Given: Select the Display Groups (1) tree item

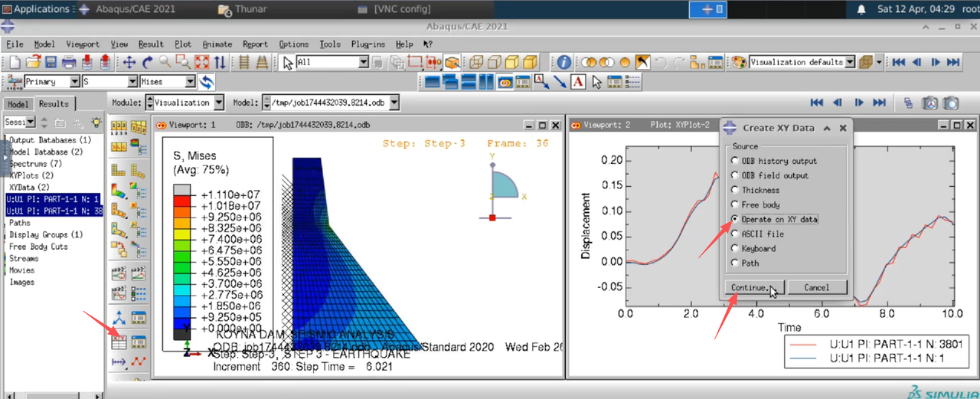Looking at the screenshot, I should (x=46, y=234).
